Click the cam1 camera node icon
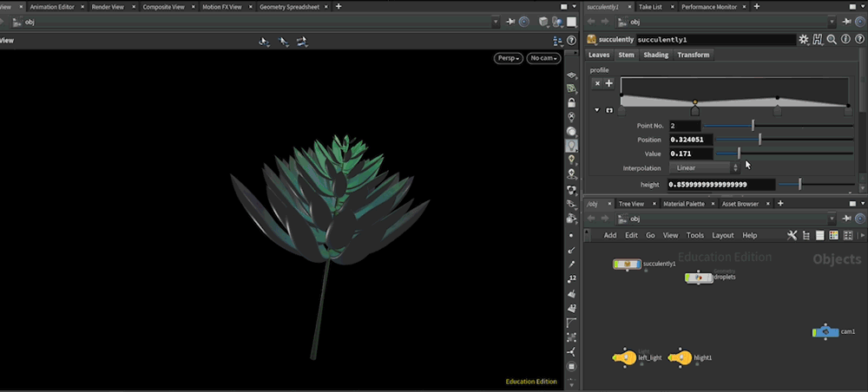Image resolution: width=868 pixels, height=392 pixels. pos(825,332)
